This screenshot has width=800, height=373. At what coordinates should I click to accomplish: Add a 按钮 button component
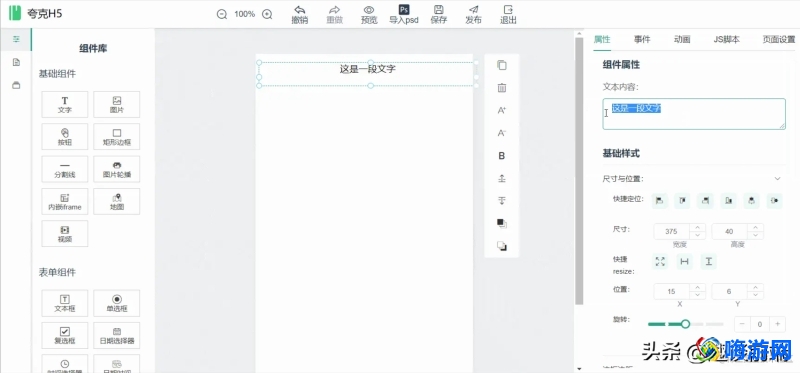pos(65,137)
